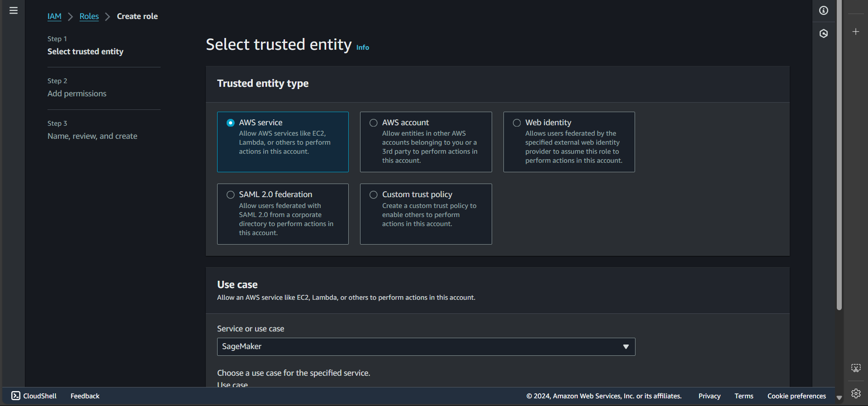The image size is (868, 406).
Task: Choose SAML 2.0 federation radio option
Action: (x=231, y=195)
